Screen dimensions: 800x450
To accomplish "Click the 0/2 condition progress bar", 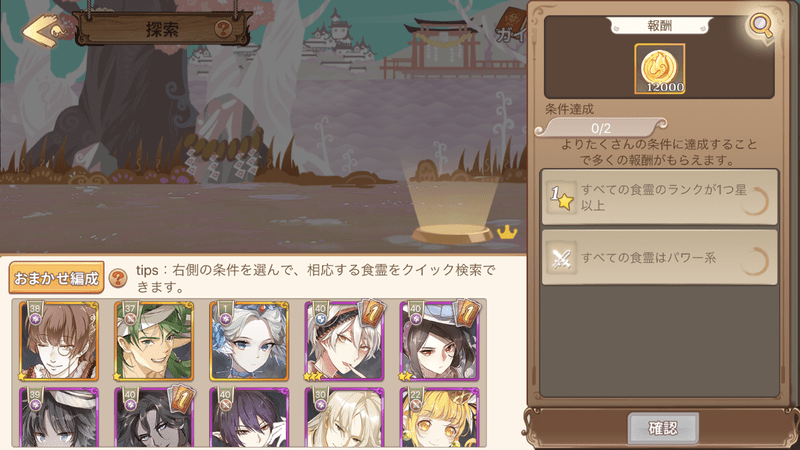I will pyautogui.click(x=601, y=128).
